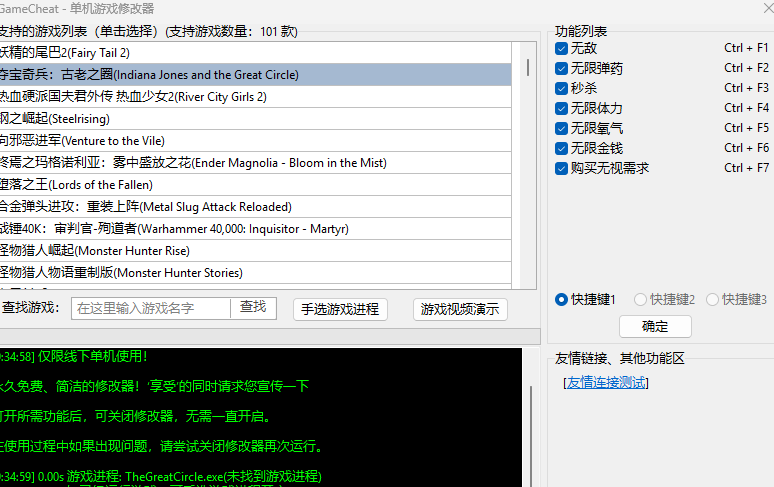
Task: Select Ender Magnolia - Bloom in the Mist
Action: tap(255, 163)
